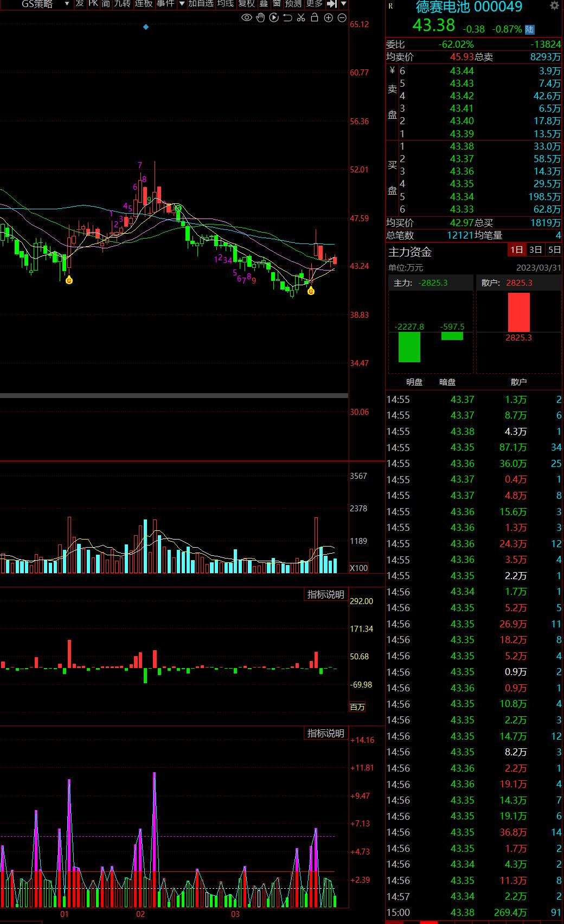Click the green 明盘 bar -2227.8
The image size is (564, 924).
[x=409, y=347]
